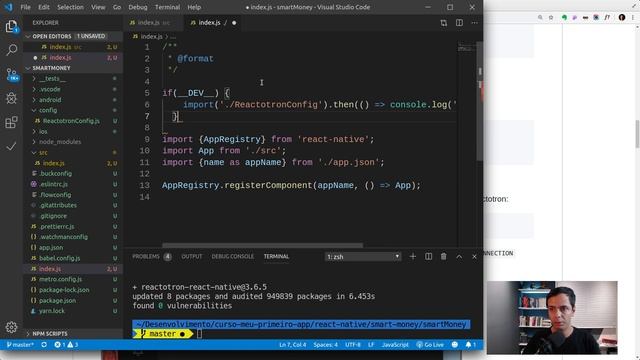Image resolution: width=640 pixels, height=360 pixels.
Task: Select the Terminal panel tab
Action: pos(276,256)
